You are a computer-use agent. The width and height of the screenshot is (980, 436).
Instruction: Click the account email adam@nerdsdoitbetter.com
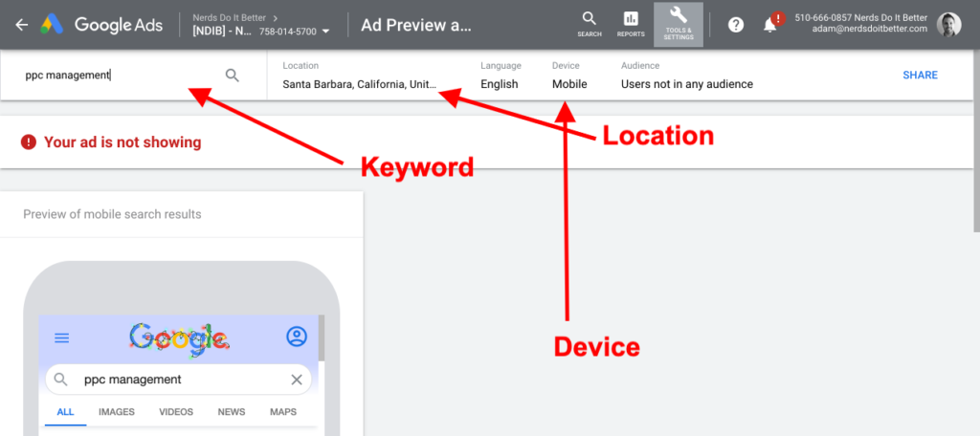[x=869, y=30]
